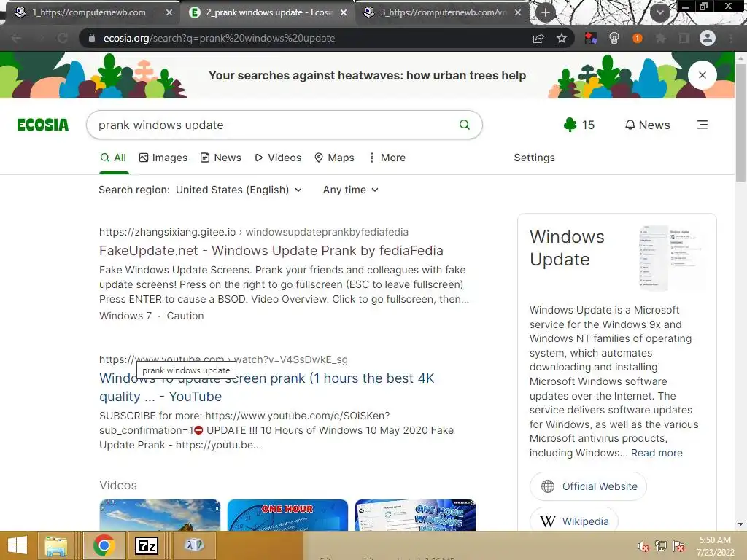
Task: Open the Official Website button
Action: (x=589, y=486)
